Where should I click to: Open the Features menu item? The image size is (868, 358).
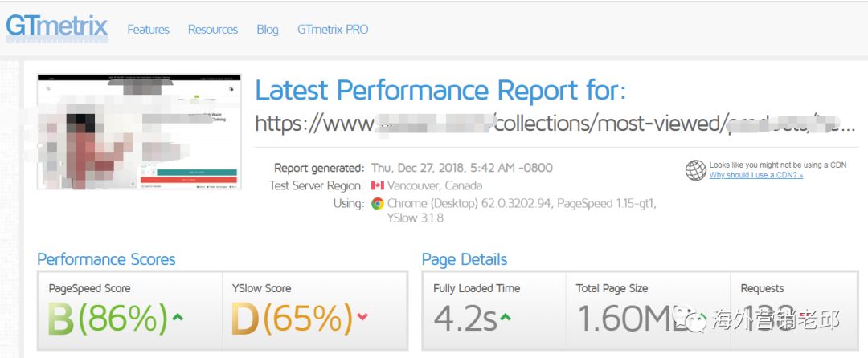(x=149, y=30)
